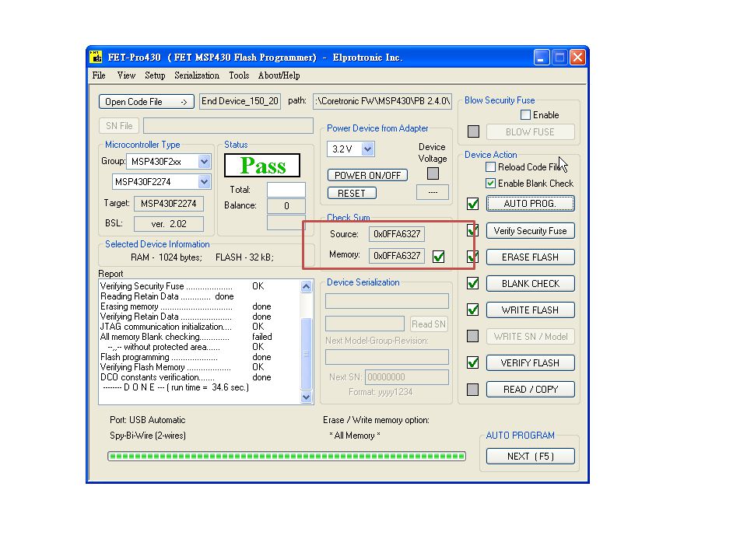Image resolution: width=747 pixels, height=560 pixels.
Task: Click the Pass status display
Action: pyautogui.click(x=262, y=165)
